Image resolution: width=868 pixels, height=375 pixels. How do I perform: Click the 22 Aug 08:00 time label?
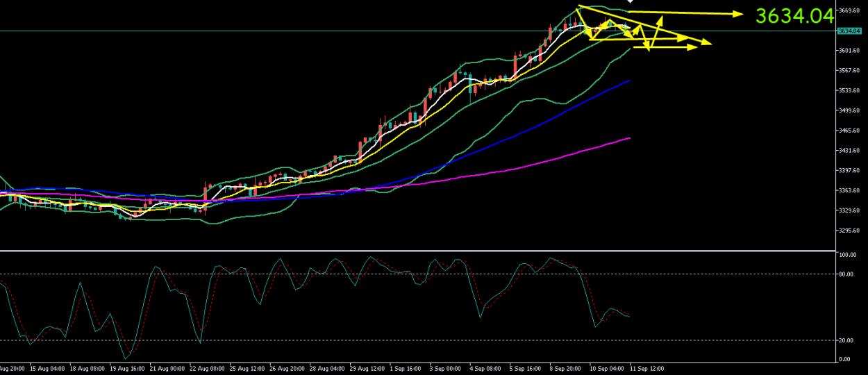point(207,369)
